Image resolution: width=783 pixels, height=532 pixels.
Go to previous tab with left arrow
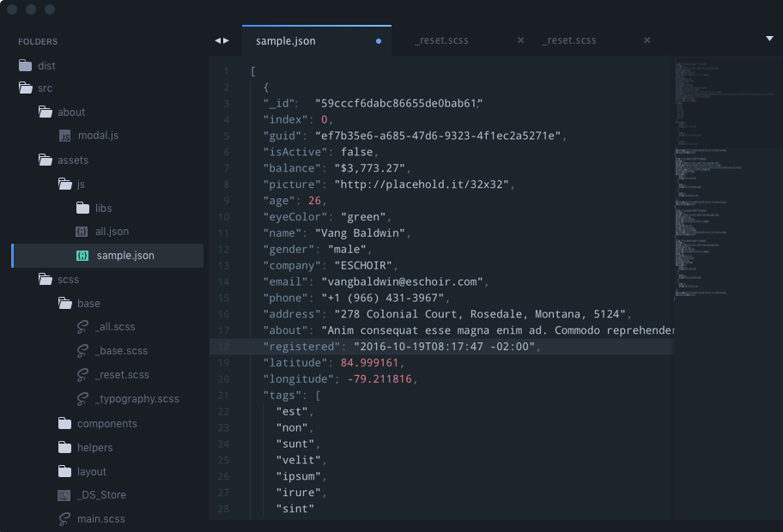coord(218,40)
